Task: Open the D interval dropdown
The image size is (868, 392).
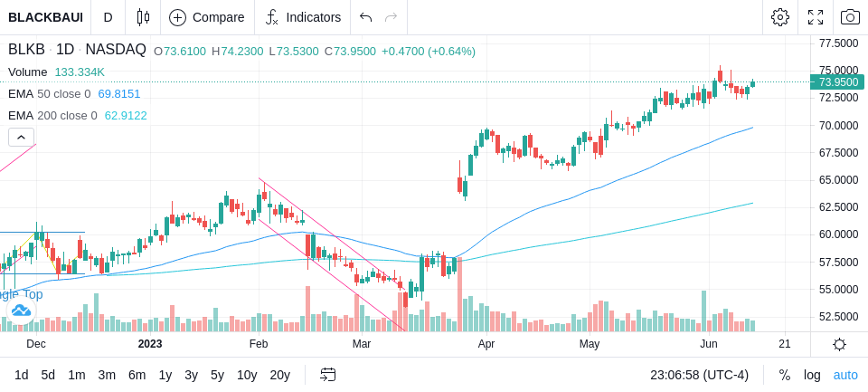Action: (108, 17)
